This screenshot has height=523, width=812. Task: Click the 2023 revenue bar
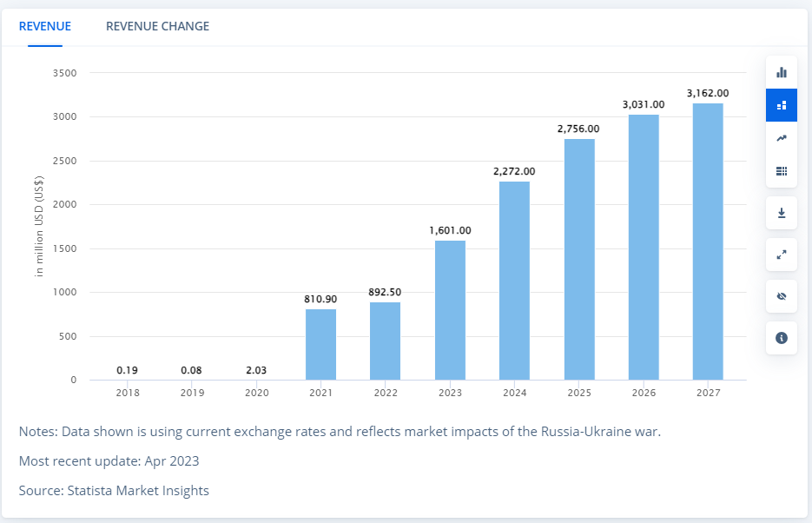point(450,310)
